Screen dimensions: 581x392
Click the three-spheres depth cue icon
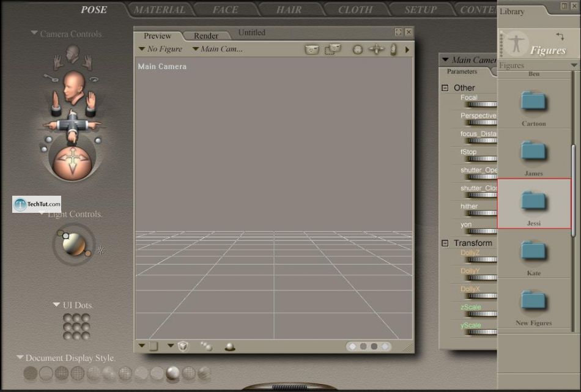[x=206, y=346]
